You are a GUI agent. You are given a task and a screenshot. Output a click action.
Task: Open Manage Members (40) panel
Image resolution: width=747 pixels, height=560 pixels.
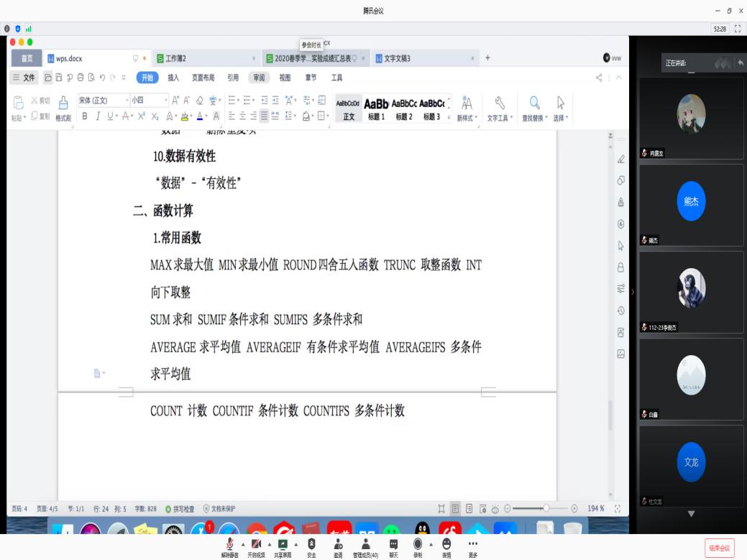(x=365, y=545)
